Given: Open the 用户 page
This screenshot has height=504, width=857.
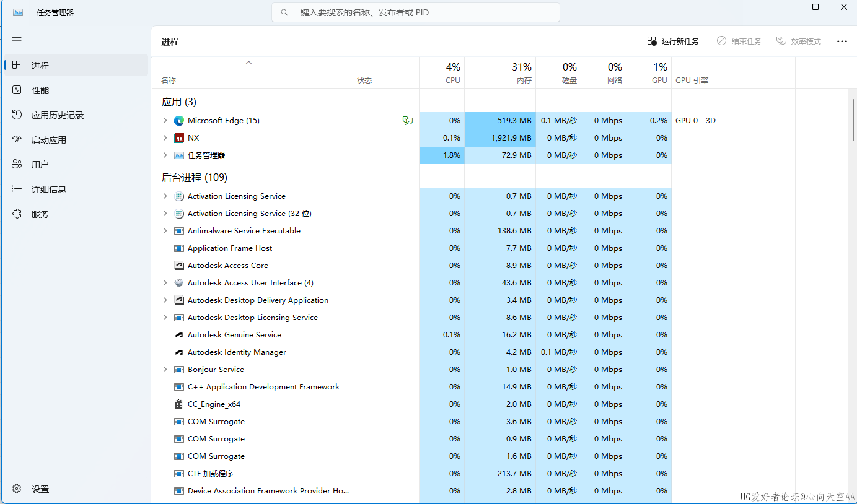Looking at the screenshot, I should 76,164.
